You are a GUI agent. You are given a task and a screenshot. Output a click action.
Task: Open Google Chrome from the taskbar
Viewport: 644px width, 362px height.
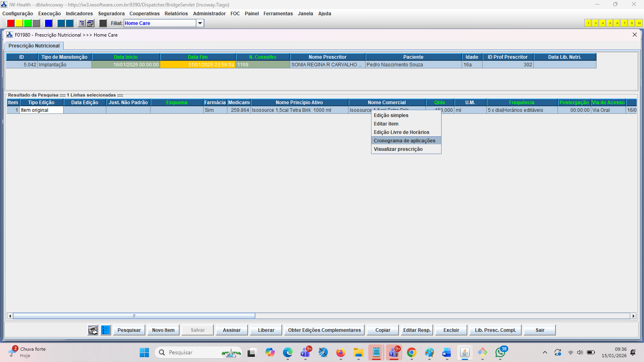coord(411,353)
